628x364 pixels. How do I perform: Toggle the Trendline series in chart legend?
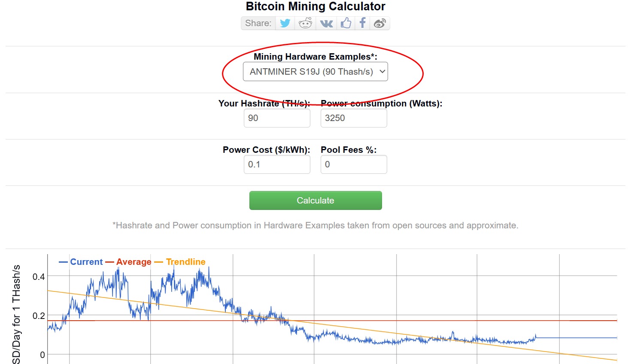(187, 261)
